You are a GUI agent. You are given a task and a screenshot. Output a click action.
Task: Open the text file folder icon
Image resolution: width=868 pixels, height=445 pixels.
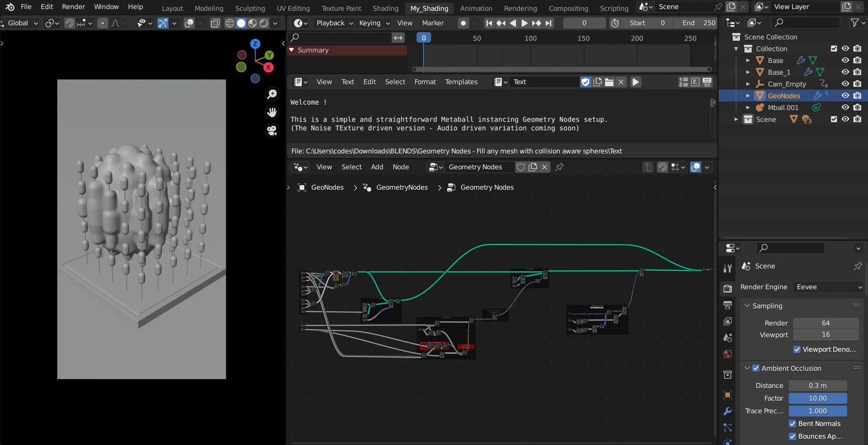(609, 82)
